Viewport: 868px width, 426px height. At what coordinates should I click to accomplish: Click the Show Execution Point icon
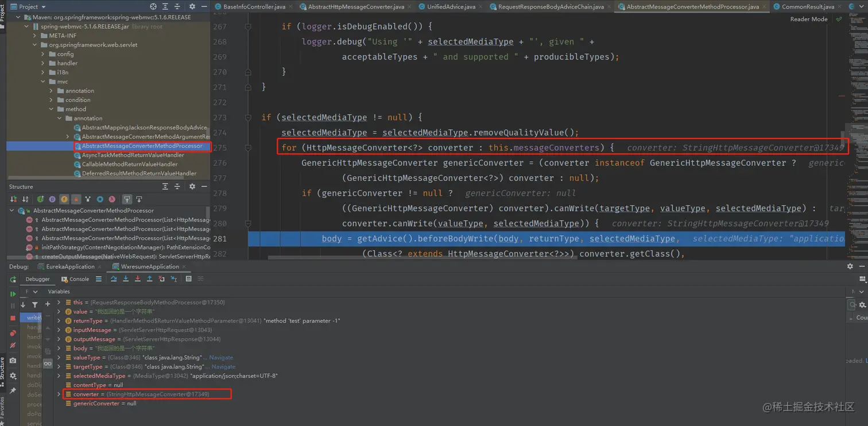pos(99,279)
